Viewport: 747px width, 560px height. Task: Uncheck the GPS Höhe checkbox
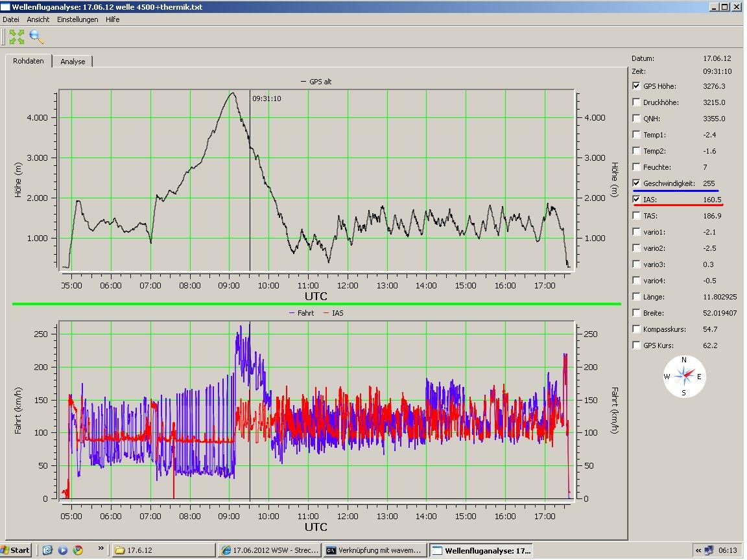click(x=636, y=86)
